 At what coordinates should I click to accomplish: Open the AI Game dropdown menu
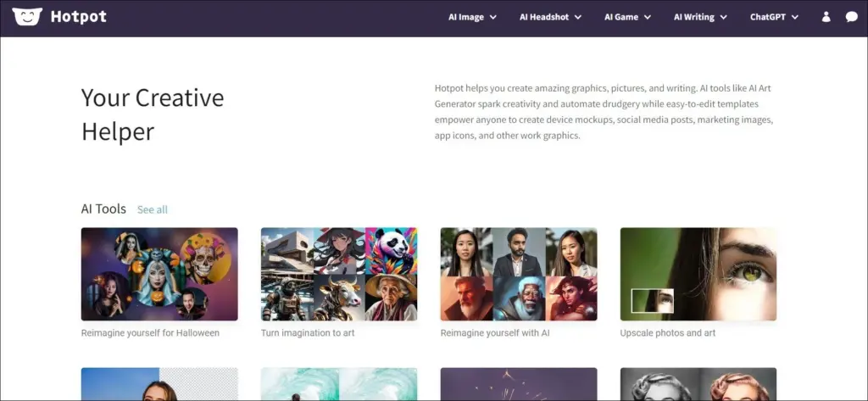(x=626, y=17)
